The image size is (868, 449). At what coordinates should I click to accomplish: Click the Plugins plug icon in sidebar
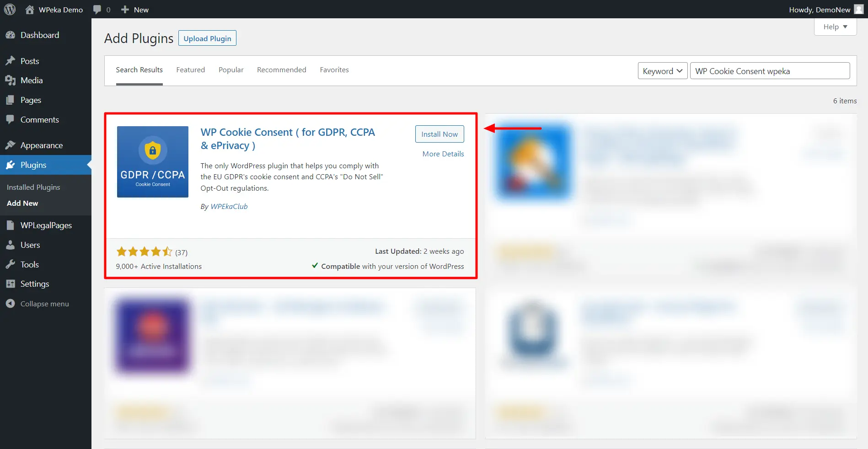[x=11, y=165]
